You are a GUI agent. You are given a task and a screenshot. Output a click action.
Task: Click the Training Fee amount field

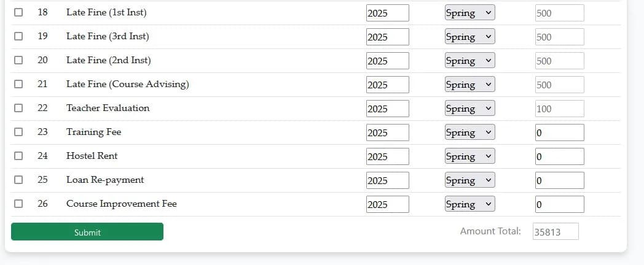tap(559, 132)
